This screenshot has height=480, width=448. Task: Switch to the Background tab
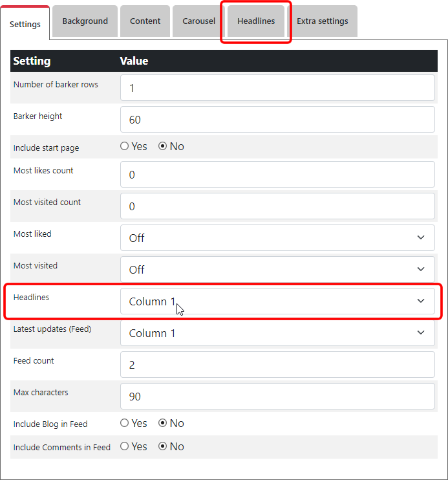[85, 21]
